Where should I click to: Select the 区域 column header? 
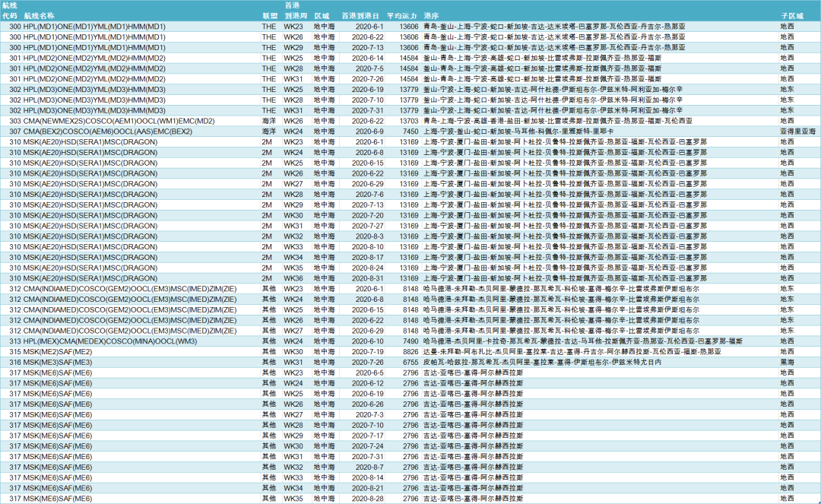[x=322, y=16]
